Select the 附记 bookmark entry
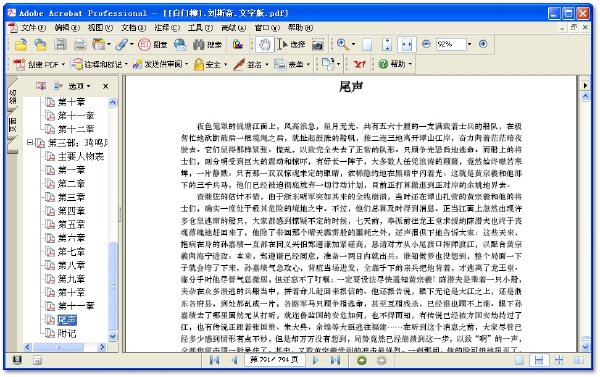 coord(67,333)
